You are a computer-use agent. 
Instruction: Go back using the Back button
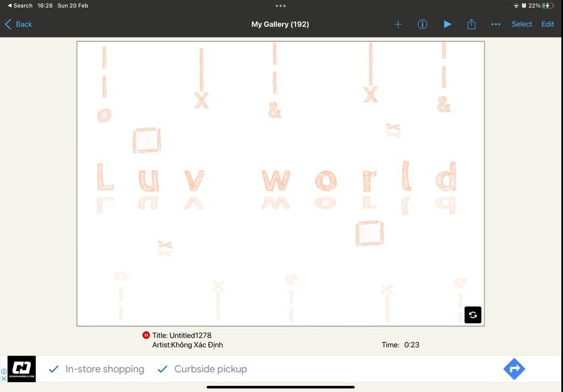click(19, 24)
